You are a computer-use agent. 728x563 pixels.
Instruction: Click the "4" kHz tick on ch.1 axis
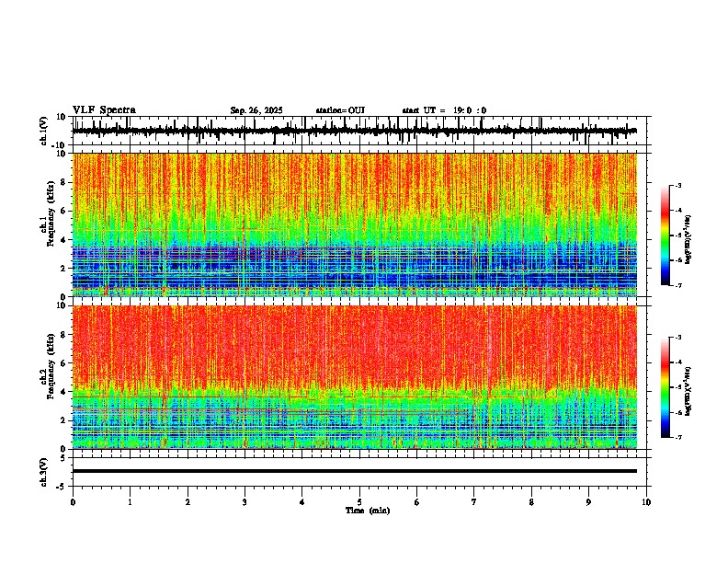click(x=63, y=240)
